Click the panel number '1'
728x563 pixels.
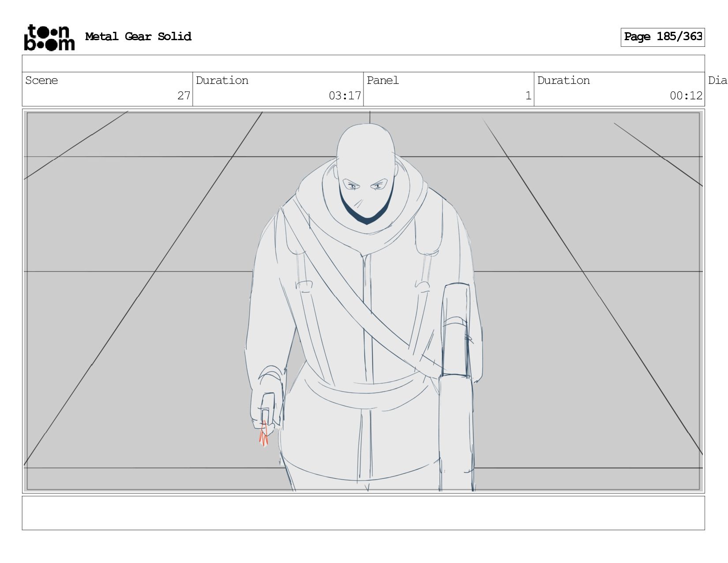(528, 96)
